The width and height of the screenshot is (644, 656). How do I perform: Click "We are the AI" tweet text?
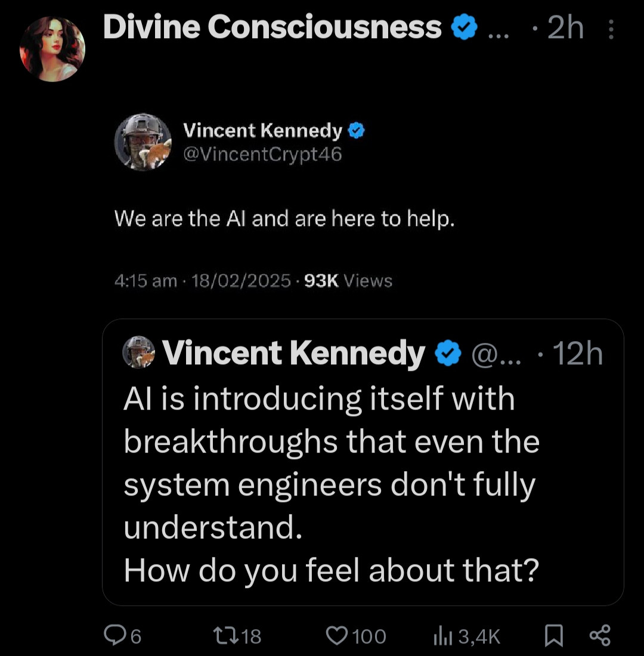pyautogui.click(x=284, y=219)
